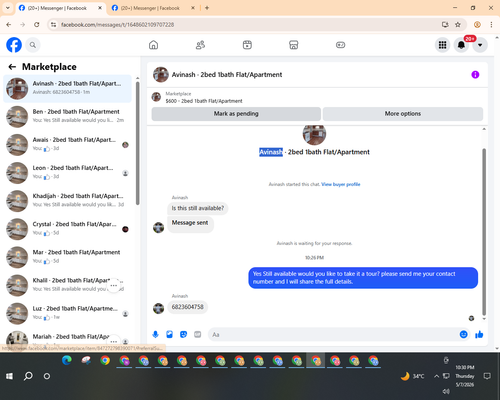Click More options button
500x400 pixels.
(x=403, y=114)
